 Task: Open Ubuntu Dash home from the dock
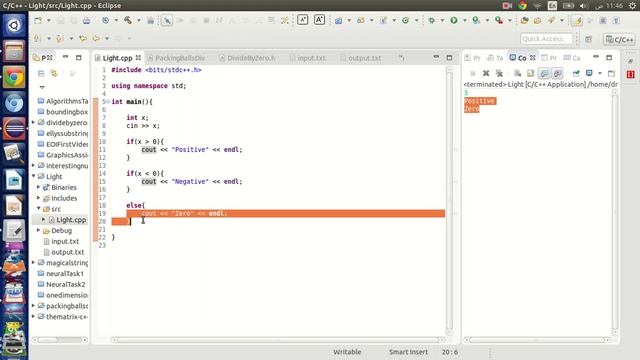pos(14,25)
